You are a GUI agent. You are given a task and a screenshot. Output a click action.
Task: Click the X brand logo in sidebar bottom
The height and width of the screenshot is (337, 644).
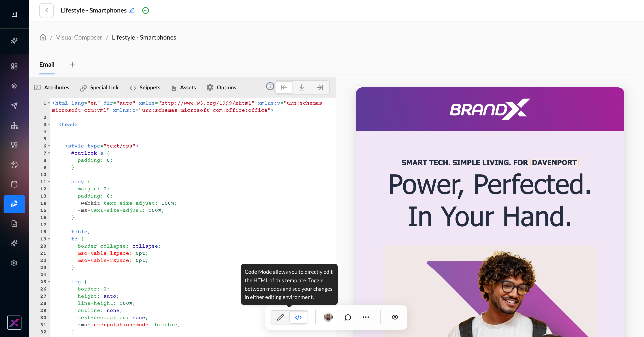[x=14, y=322]
